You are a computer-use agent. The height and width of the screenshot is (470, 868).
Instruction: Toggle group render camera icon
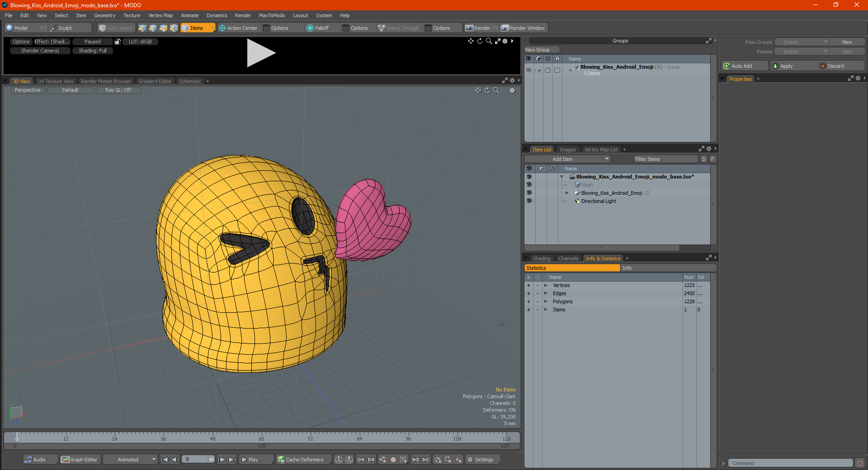pos(538,70)
